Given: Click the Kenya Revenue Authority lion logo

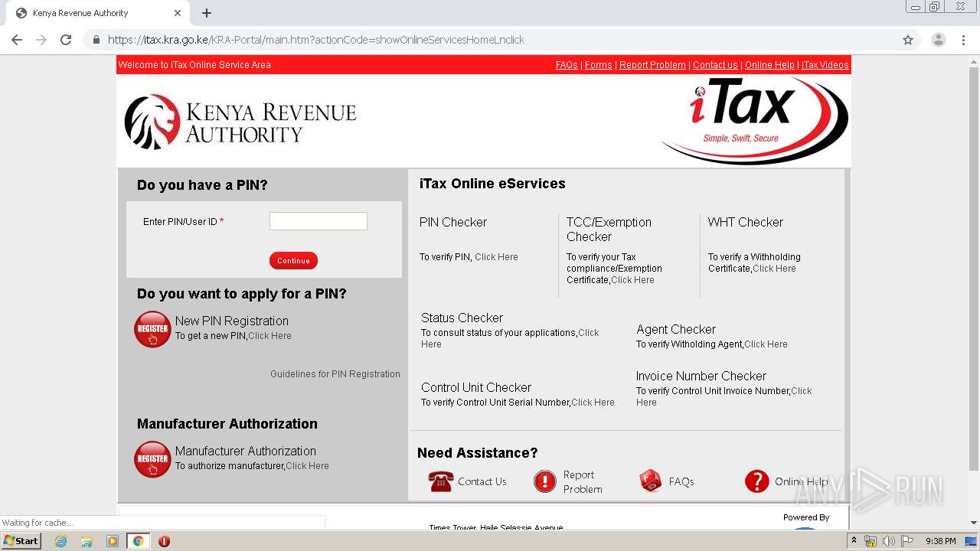Looking at the screenshot, I should coord(152,122).
